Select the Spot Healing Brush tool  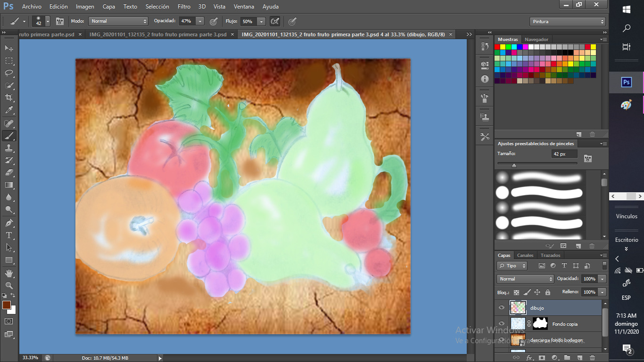coord(9,123)
